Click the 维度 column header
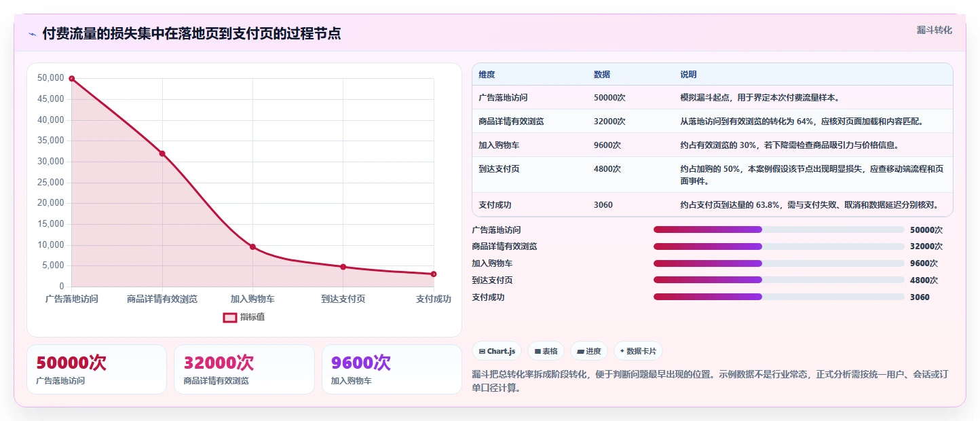The height and width of the screenshot is (421, 980). 487,75
